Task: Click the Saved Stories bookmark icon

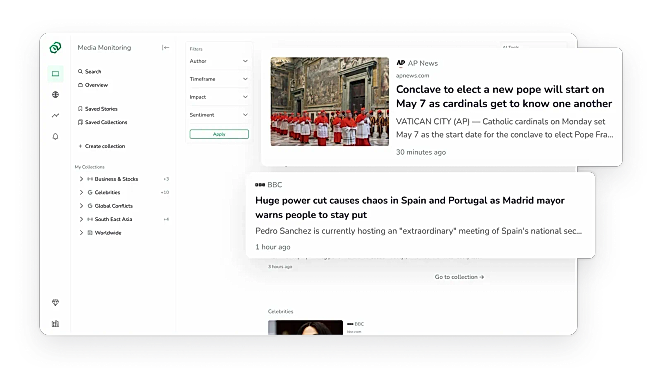Action: pyautogui.click(x=80, y=109)
